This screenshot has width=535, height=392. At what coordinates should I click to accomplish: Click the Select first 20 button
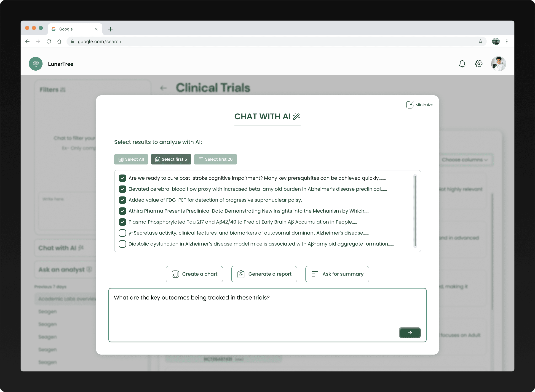tap(215, 159)
